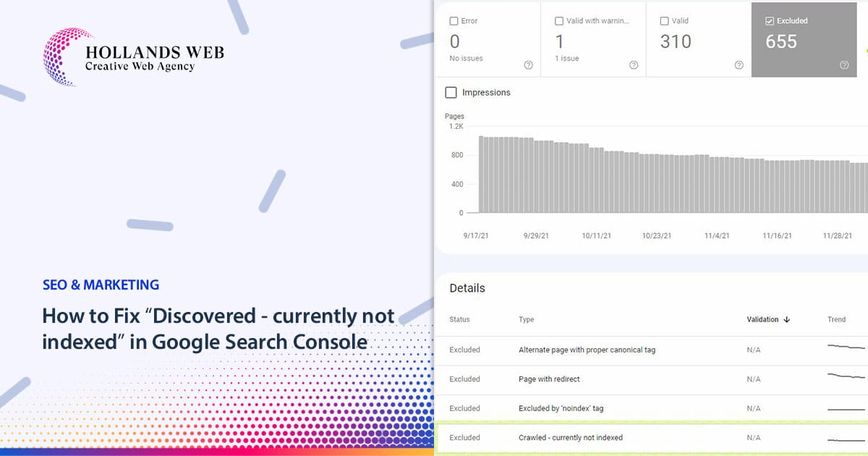
Task: Open Excluded by 'noindex' tag row
Action: tap(651, 408)
